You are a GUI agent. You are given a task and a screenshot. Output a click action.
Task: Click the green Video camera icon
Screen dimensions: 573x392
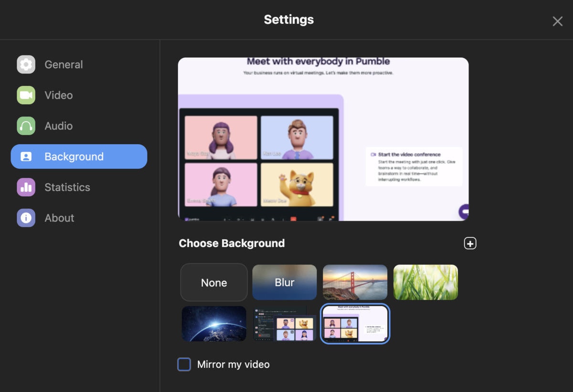coord(26,95)
